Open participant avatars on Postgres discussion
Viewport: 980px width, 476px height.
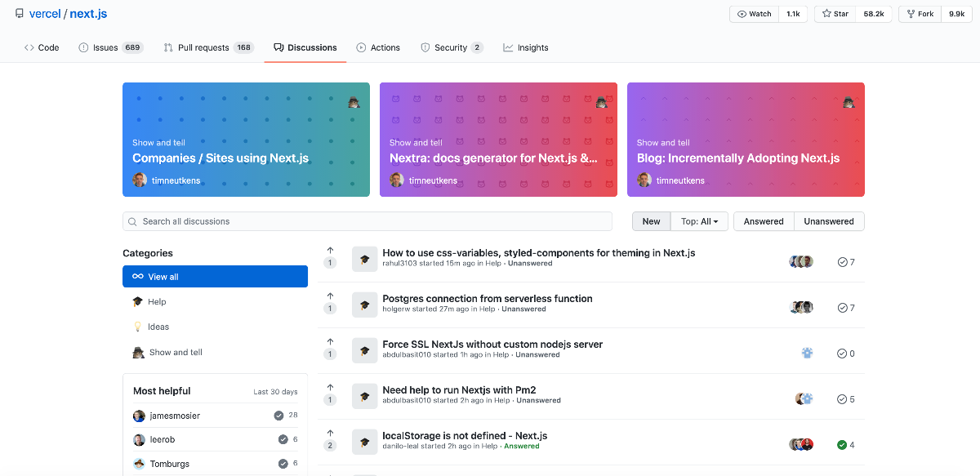(x=801, y=308)
